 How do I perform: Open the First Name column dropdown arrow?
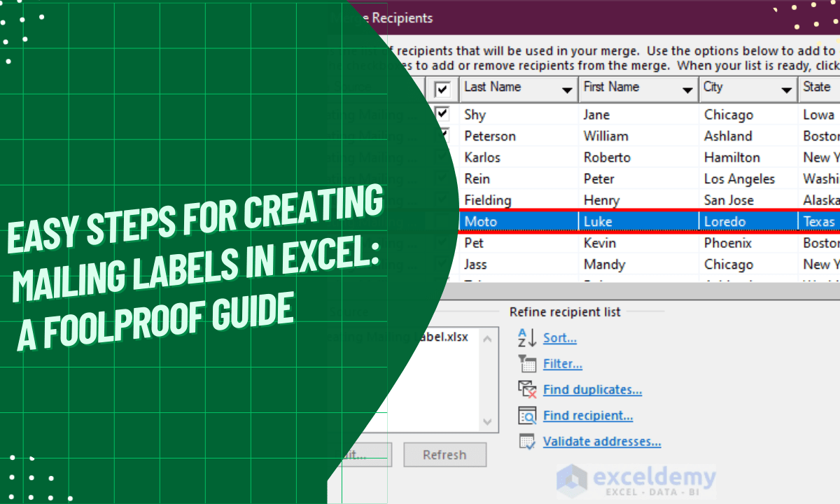(687, 90)
